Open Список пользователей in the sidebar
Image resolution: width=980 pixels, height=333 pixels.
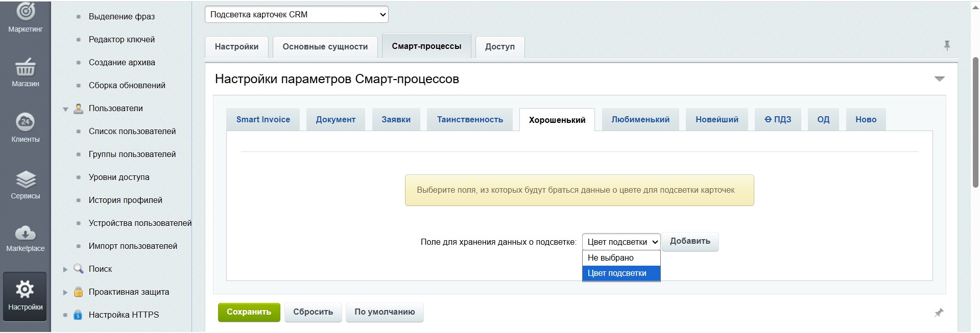[x=132, y=132]
